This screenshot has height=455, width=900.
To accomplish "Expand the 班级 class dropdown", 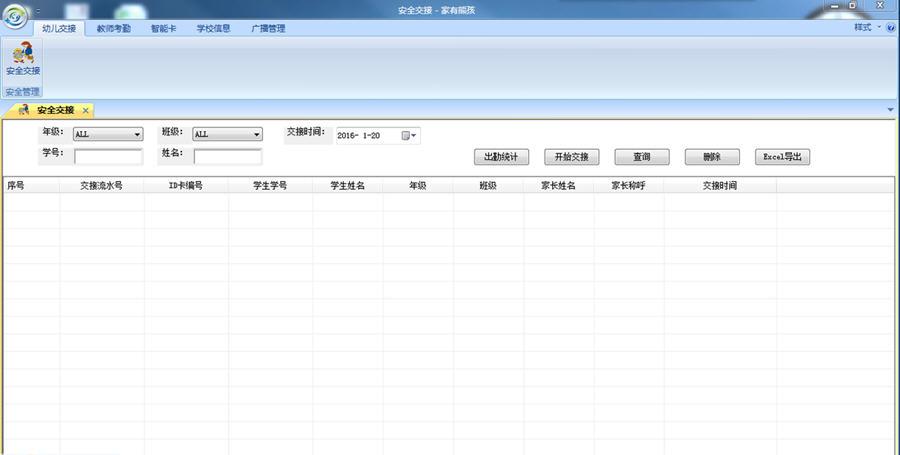I will tap(256, 134).
